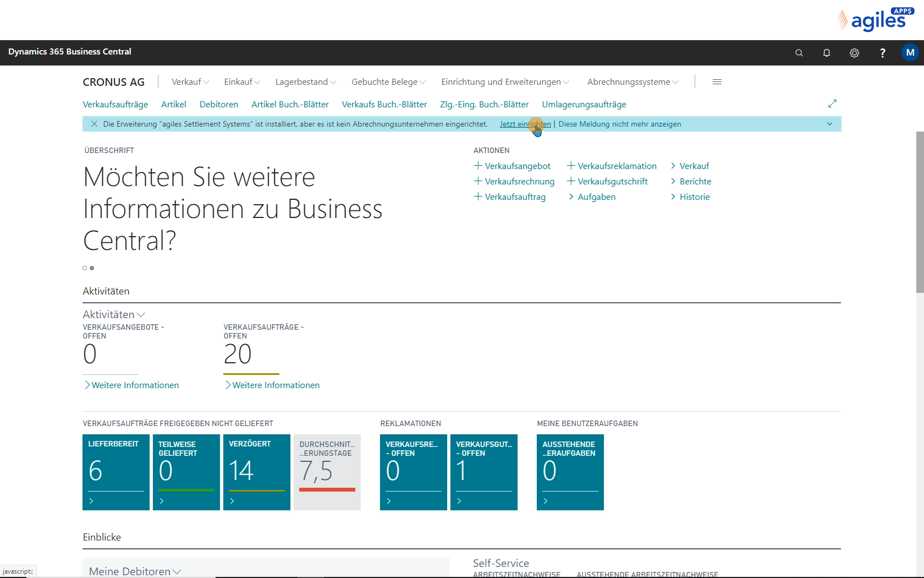Create a new Verkaufsangebot
The image size is (924, 578).
pyautogui.click(x=512, y=166)
